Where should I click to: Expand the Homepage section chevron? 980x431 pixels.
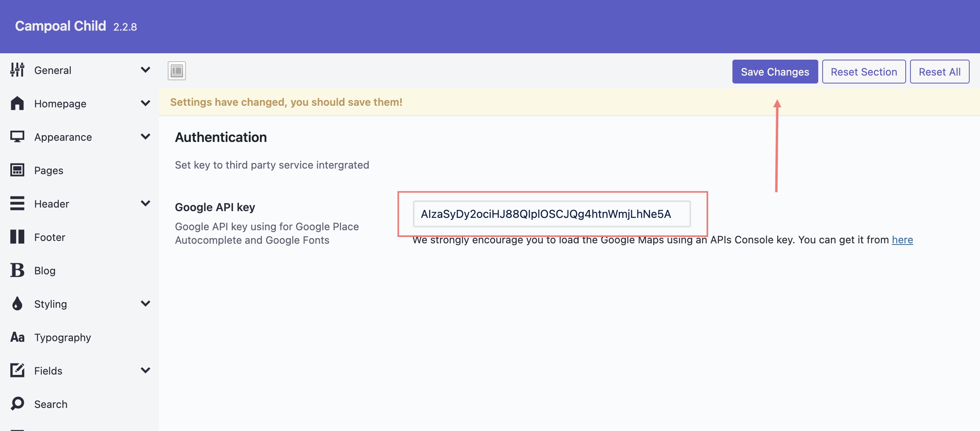[145, 103]
